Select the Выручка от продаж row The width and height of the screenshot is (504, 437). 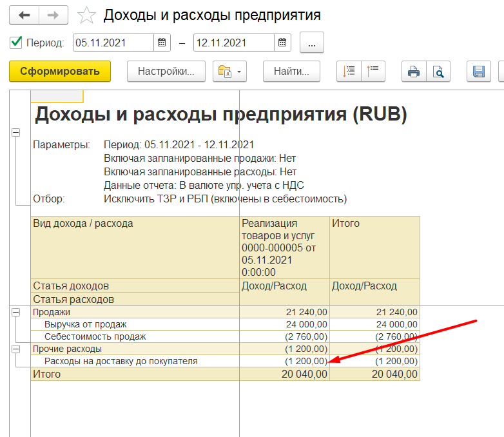click(135, 324)
